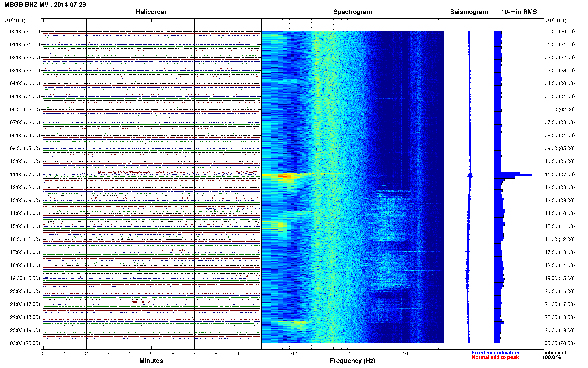Click the "Data avail." label

555,353
